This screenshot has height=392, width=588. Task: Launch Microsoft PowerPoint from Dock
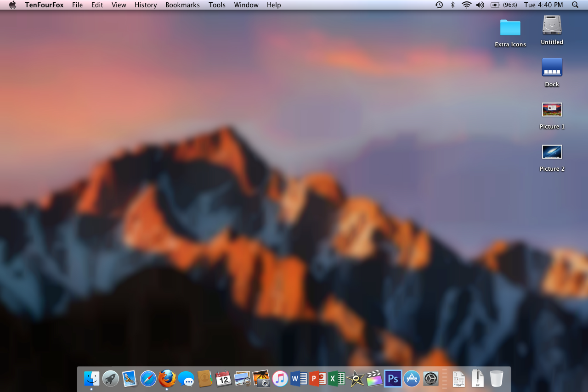click(318, 379)
